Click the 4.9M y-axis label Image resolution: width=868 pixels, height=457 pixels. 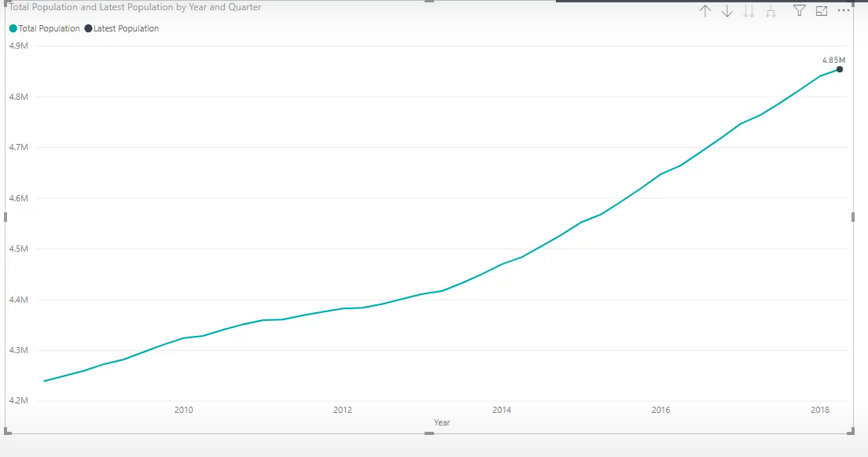coord(19,46)
